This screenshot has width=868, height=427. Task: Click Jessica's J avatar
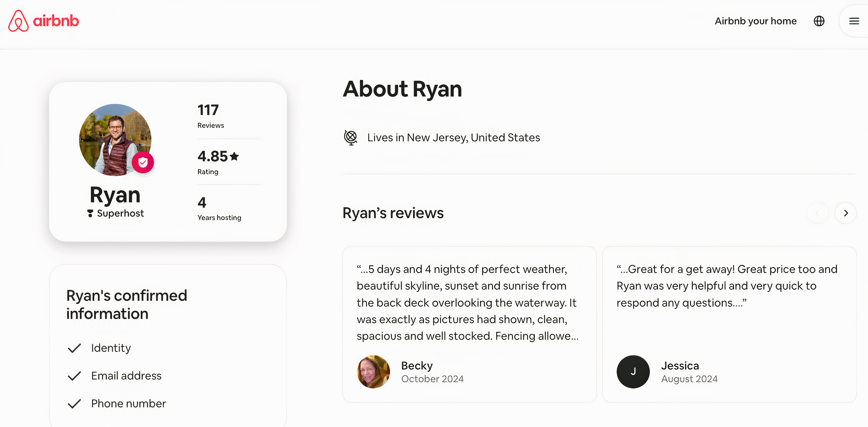[x=633, y=372]
